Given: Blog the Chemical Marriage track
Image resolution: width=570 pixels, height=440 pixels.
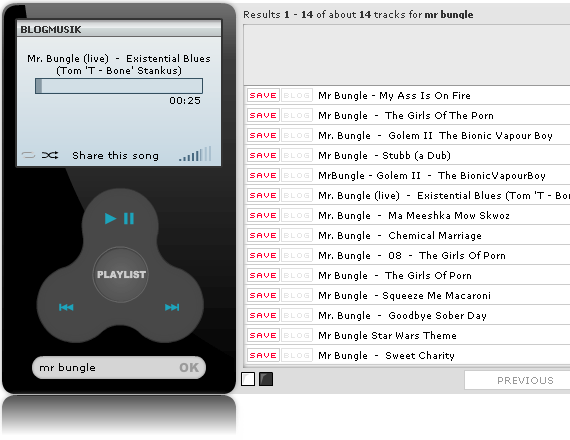Looking at the screenshot, I should tap(297, 236).
